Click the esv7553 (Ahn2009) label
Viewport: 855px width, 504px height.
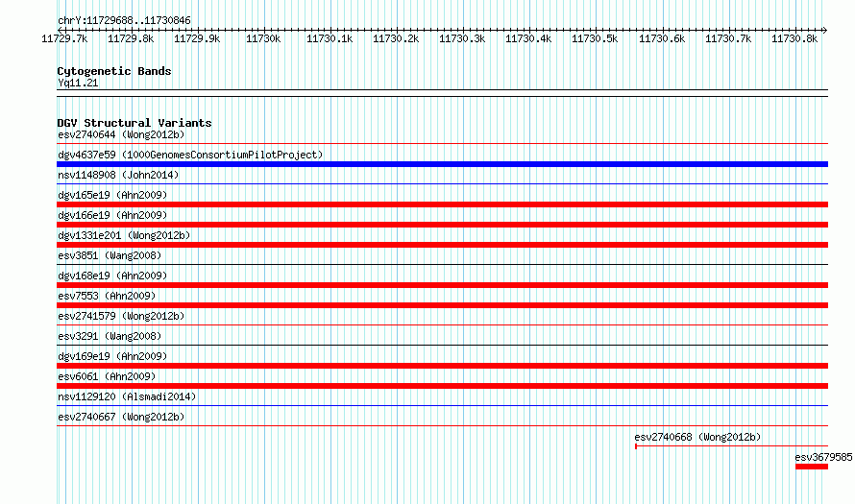tap(107, 296)
